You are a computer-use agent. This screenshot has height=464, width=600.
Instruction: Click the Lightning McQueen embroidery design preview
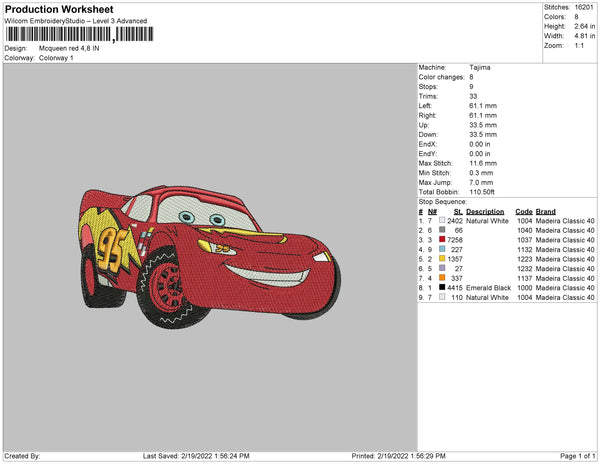pyautogui.click(x=210, y=256)
